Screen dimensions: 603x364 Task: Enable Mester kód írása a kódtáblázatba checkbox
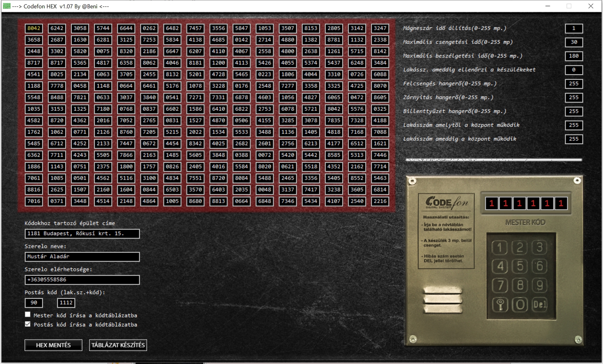click(28, 314)
